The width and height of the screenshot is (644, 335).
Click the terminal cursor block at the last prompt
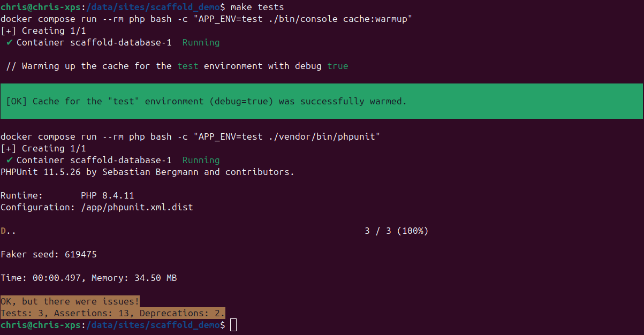coord(233,325)
